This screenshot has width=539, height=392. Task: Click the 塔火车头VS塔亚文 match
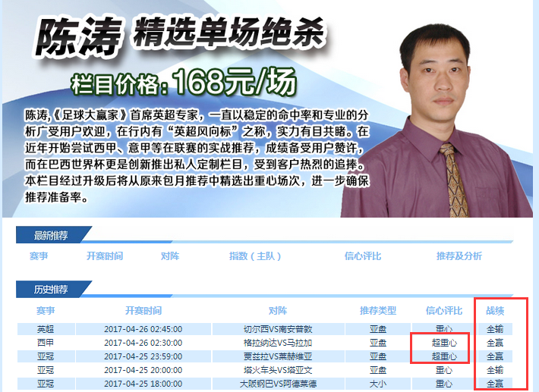[278, 370]
